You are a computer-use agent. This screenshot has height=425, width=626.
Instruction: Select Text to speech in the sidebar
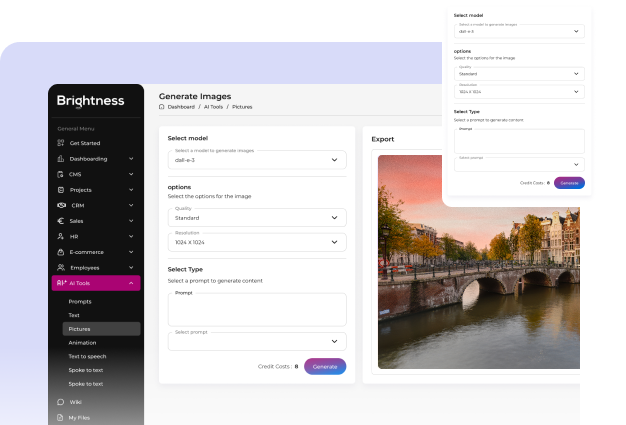pyautogui.click(x=88, y=356)
